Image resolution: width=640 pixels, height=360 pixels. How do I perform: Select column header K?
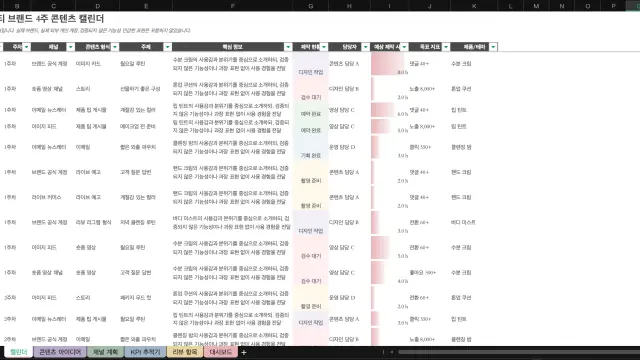[474, 6]
